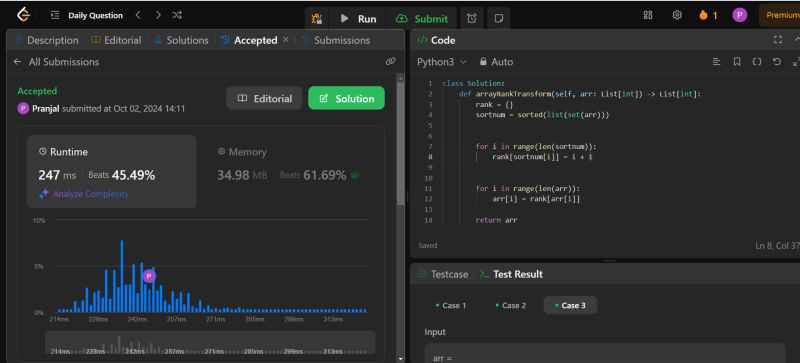Click the Daily Question title

[95, 16]
